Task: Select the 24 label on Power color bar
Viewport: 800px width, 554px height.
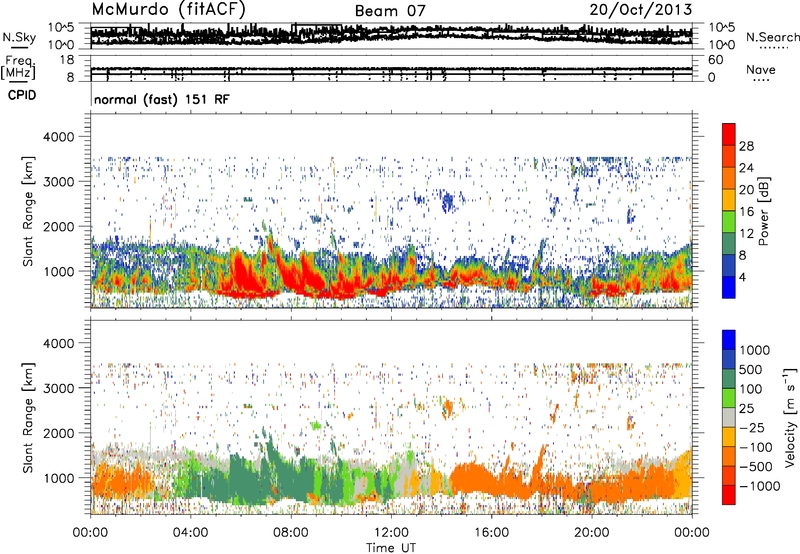Action: pyautogui.click(x=746, y=168)
